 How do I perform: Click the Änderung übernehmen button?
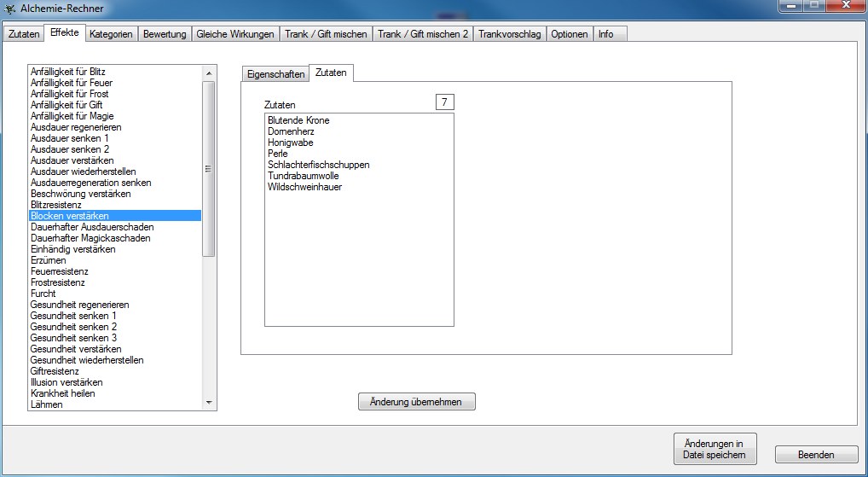pyautogui.click(x=416, y=402)
